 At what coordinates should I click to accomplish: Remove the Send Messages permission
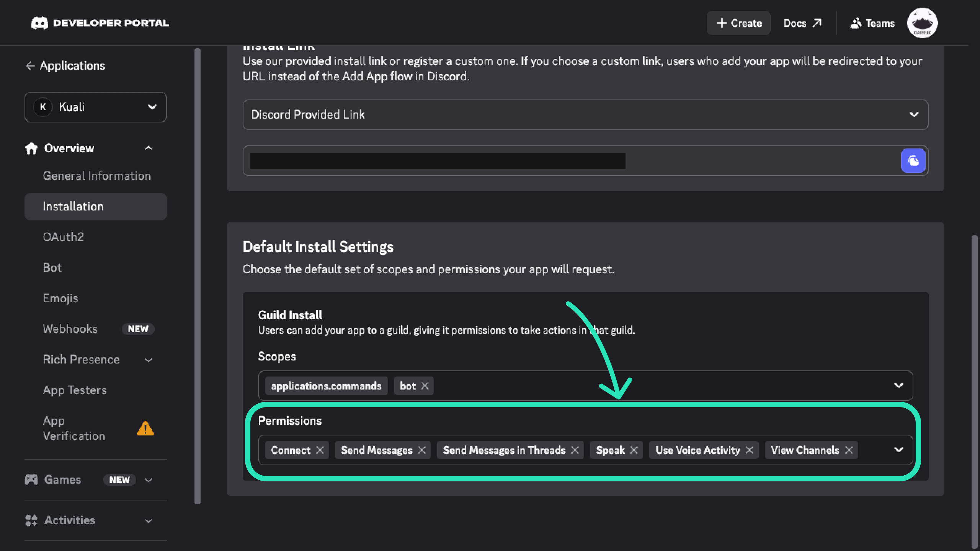[421, 450]
